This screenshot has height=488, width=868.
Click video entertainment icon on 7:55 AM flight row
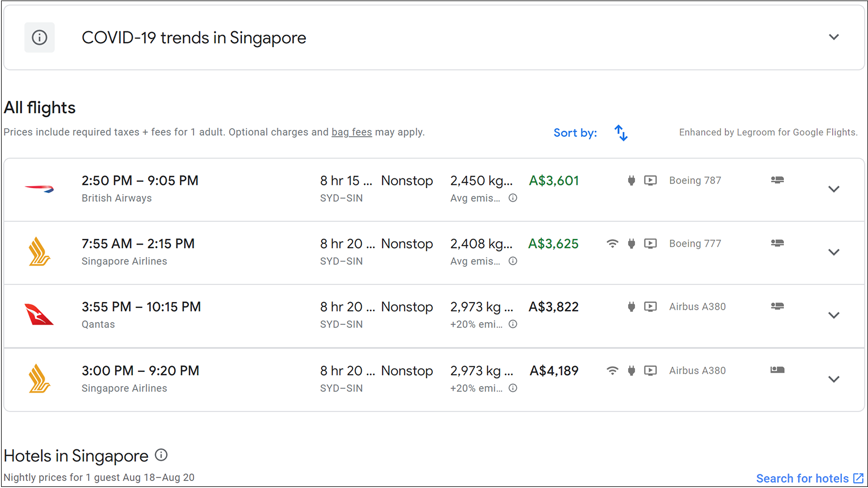point(650,243)
